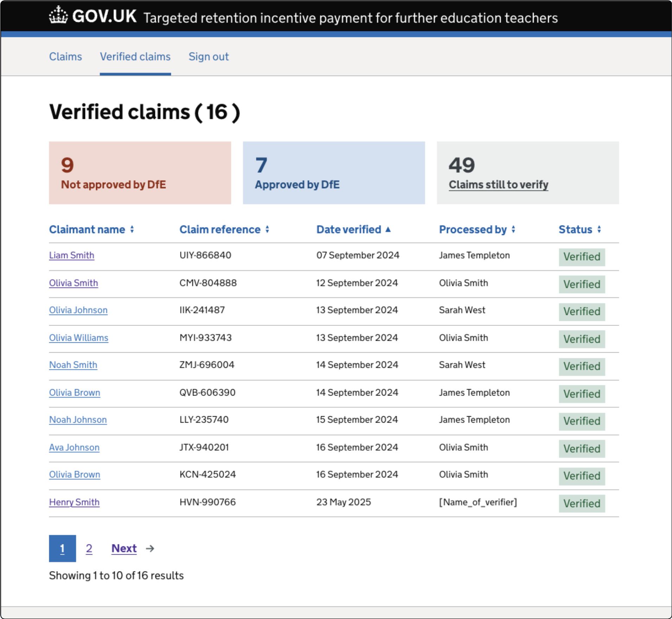Go to page 2 of results
672x619 pixels.
pyautogui.click(x=89, y=548)
